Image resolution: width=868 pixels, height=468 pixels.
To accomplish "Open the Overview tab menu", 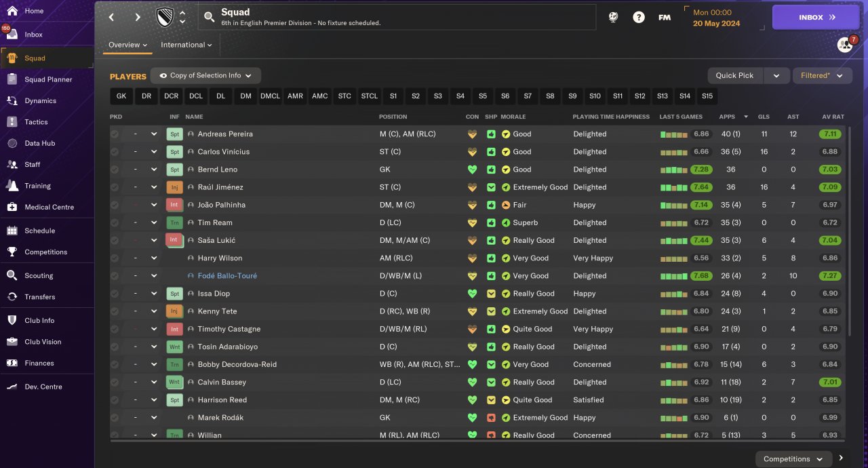I will [128, 45].
